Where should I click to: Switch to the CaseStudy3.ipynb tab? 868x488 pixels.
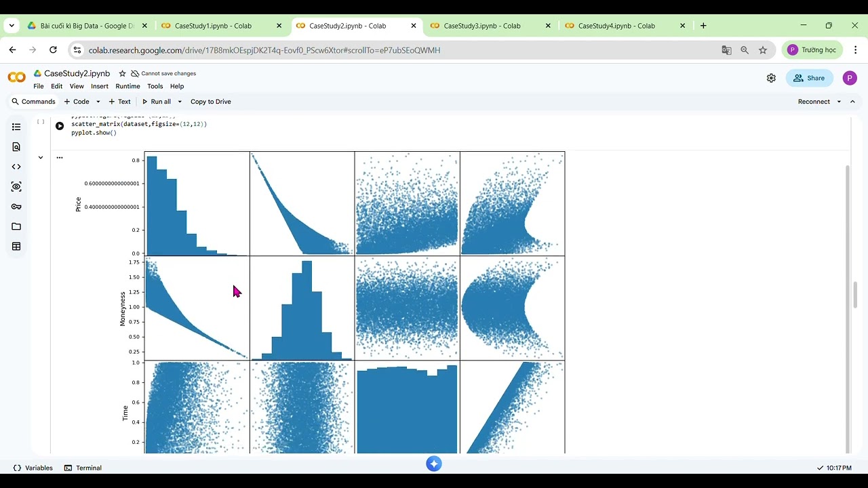pos(491,26)
